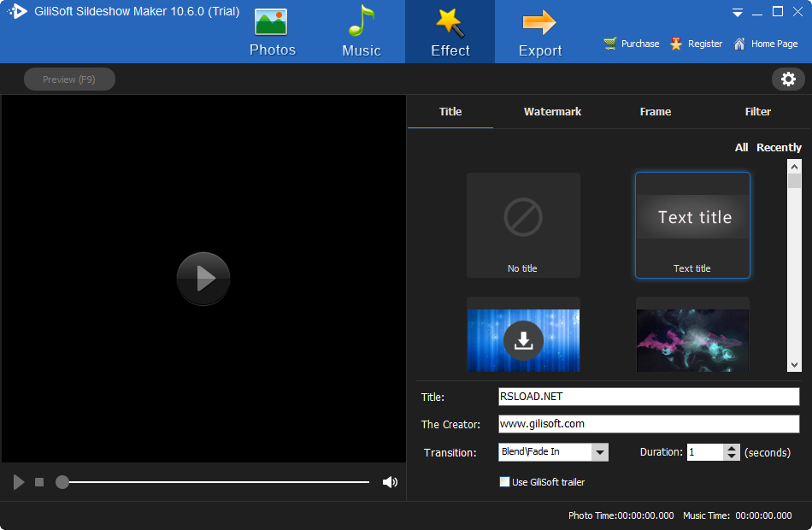Click the Purchase link
The image size is (812, 530).
tap(632, 44)
